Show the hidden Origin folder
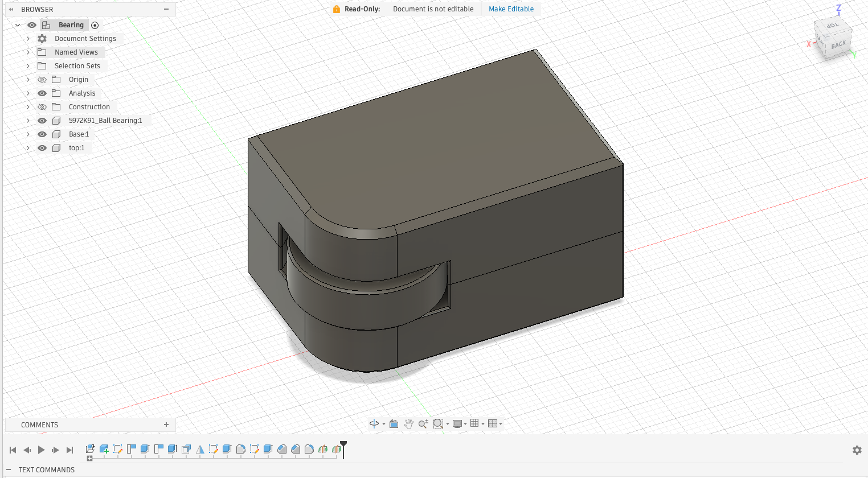The height and width of the screenshot is (478, 868). (42, 80)
